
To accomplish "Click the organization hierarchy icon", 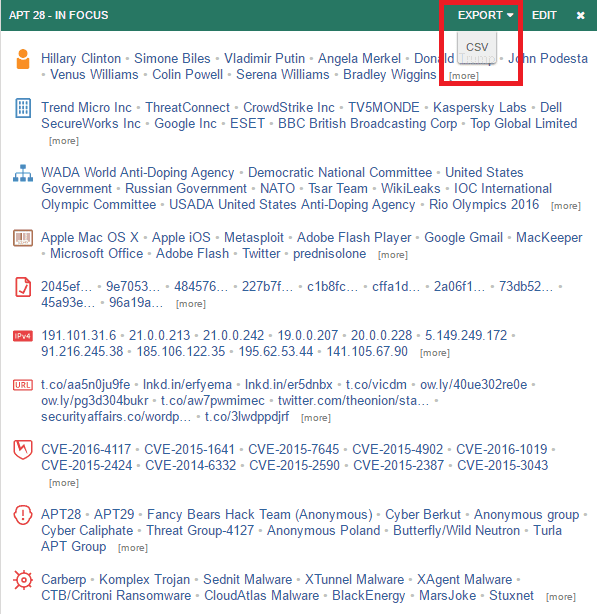I will (x=23, y=173).
